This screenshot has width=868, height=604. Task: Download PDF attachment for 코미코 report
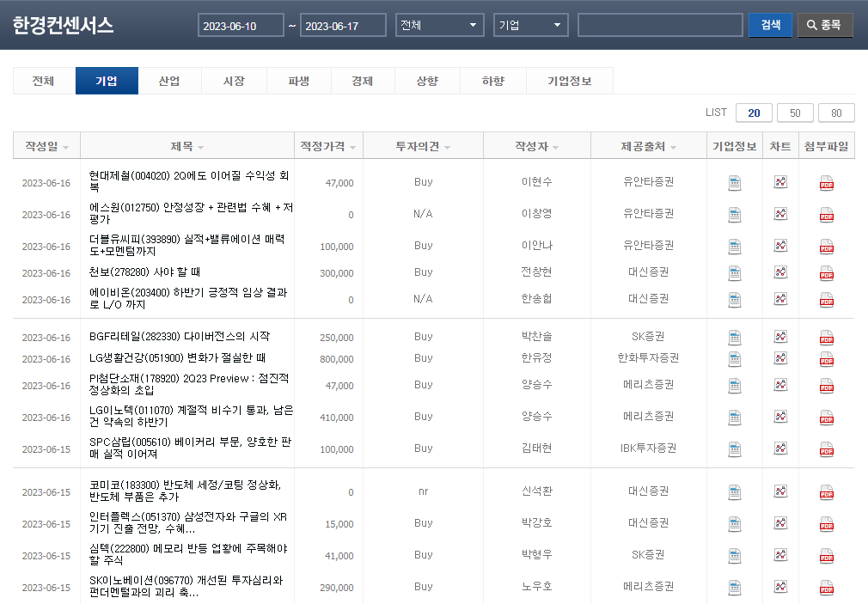pos(827,492)
